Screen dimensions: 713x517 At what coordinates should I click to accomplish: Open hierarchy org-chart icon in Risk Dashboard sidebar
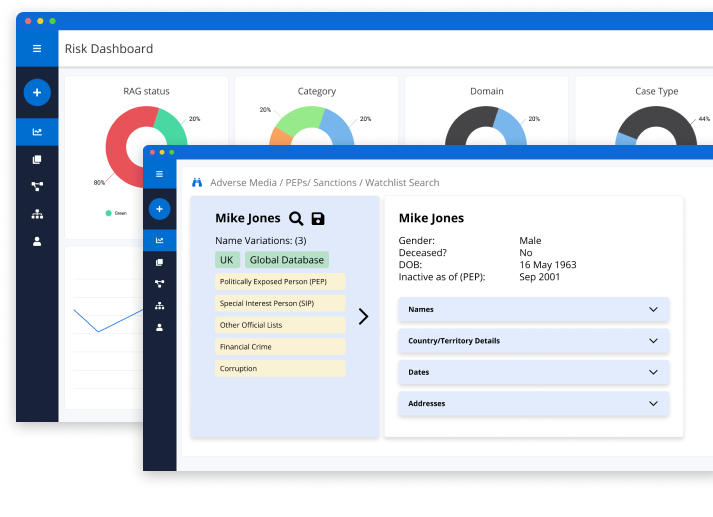[x=37, y=213]
